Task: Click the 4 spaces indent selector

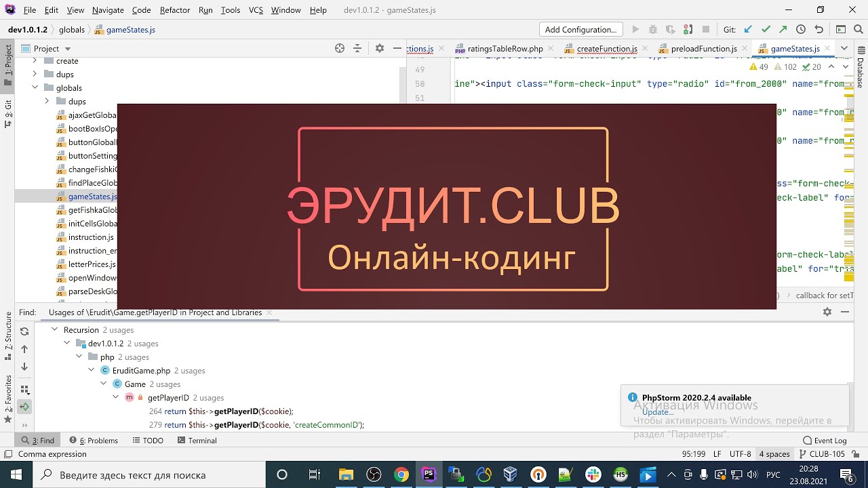Action: [774, 454]
